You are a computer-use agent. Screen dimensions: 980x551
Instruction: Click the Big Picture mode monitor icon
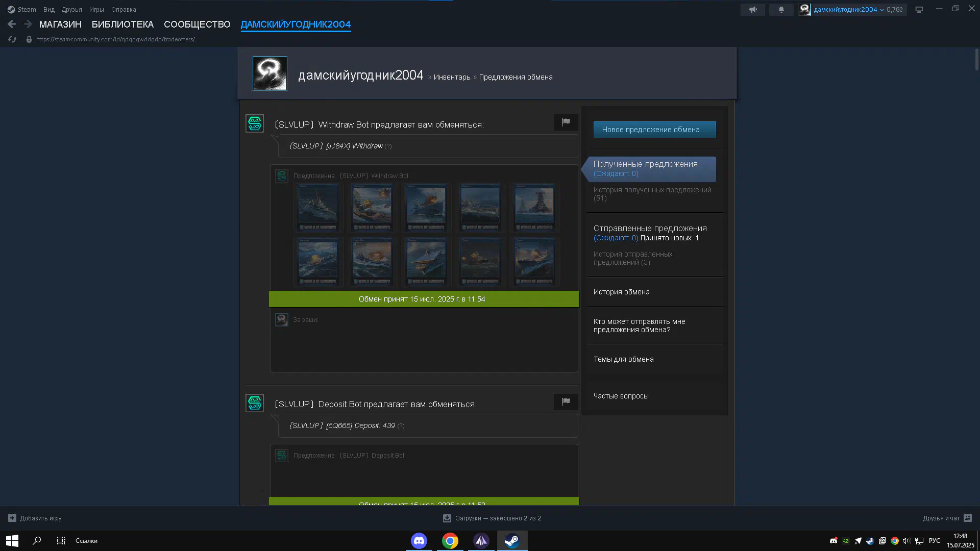[x=919, y=9]
